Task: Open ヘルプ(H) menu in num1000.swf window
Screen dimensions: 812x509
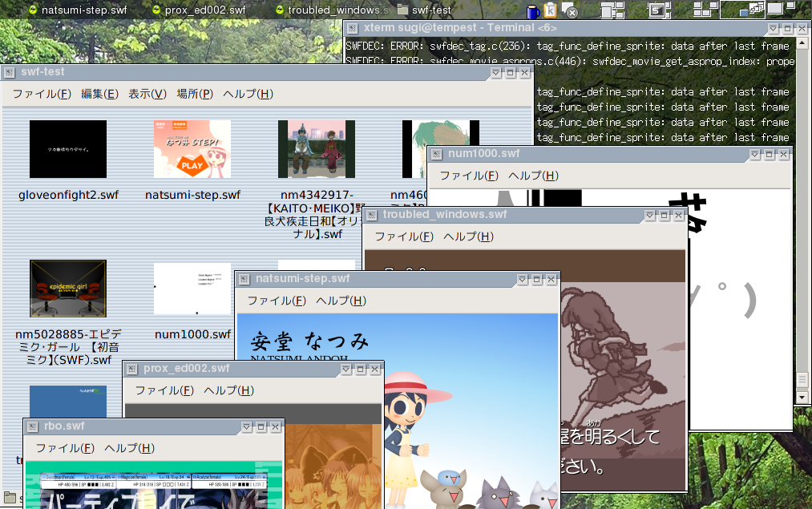Action: tap(533, 176)
